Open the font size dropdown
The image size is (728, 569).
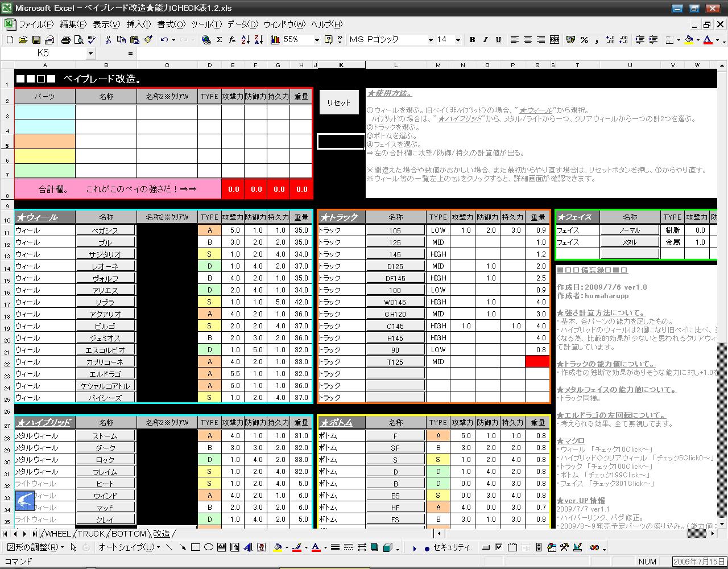click(x=458, y=40)
